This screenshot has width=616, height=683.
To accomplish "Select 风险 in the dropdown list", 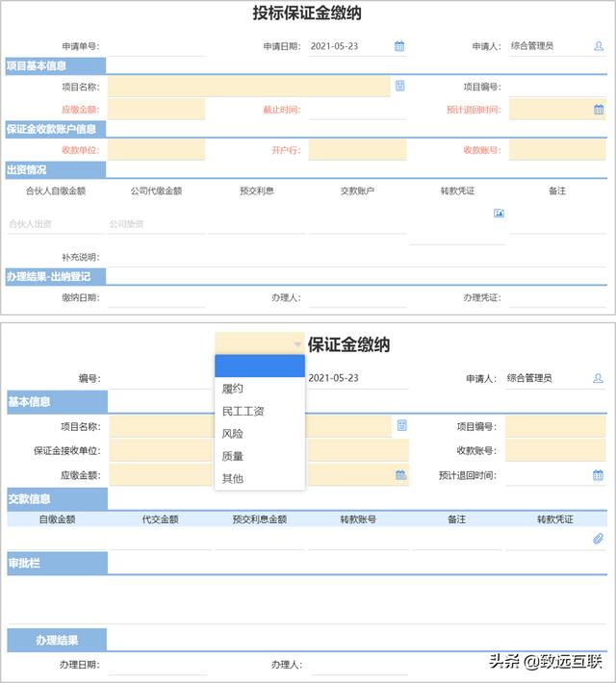I will click(x=232, y=434).
